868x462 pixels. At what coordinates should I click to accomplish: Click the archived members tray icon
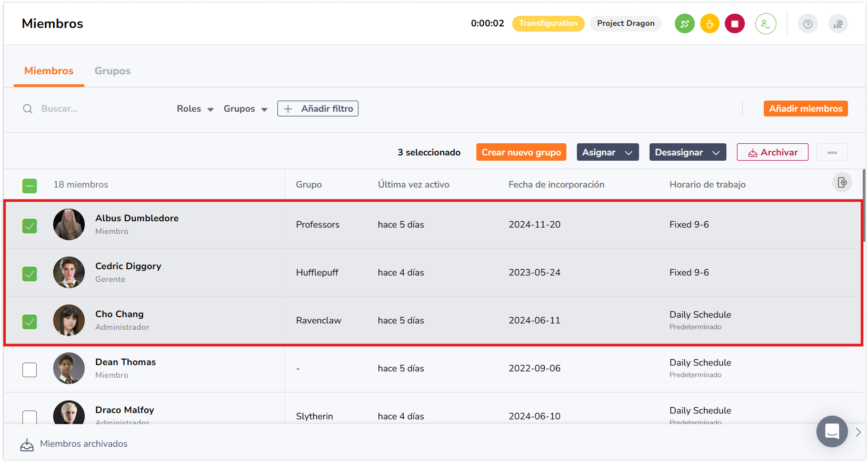[x=27, y=445]
